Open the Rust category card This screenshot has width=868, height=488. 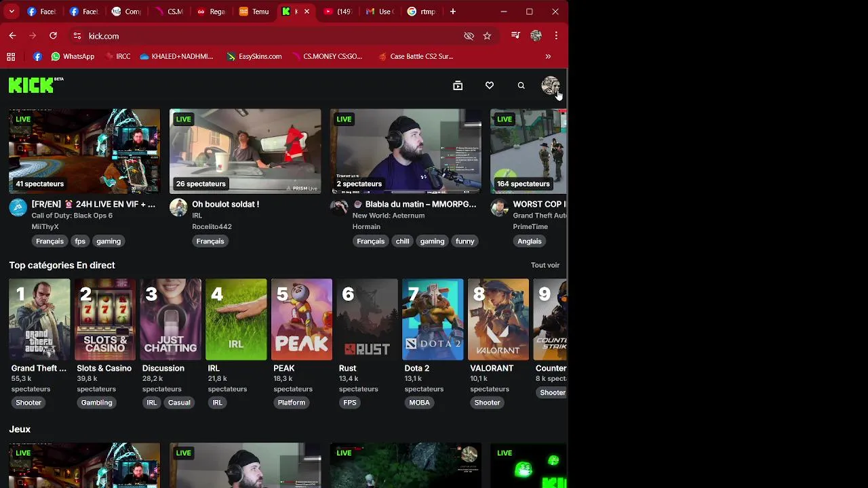368,319
